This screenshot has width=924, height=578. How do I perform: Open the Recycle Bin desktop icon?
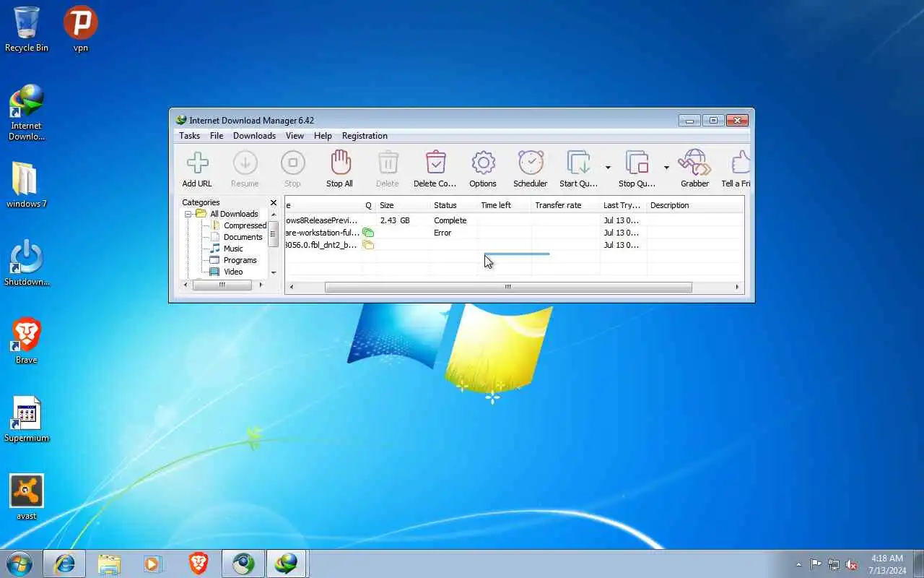pos(27,29)
